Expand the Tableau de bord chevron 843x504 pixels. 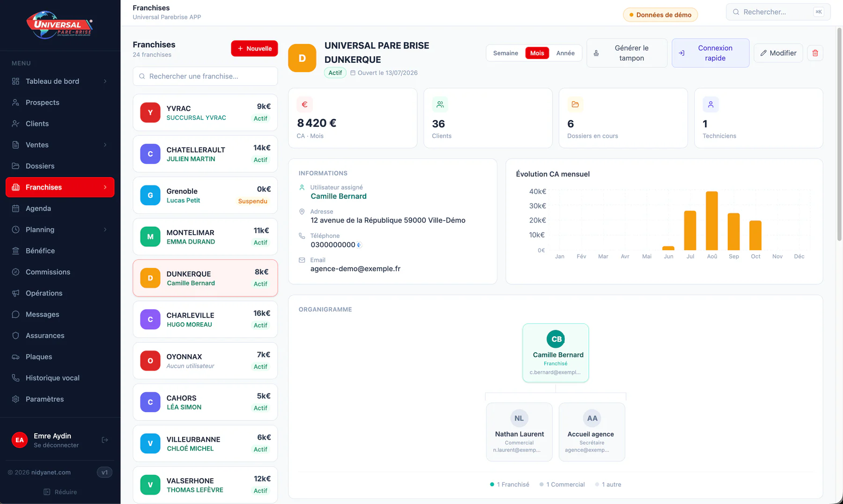click(105, 82)
